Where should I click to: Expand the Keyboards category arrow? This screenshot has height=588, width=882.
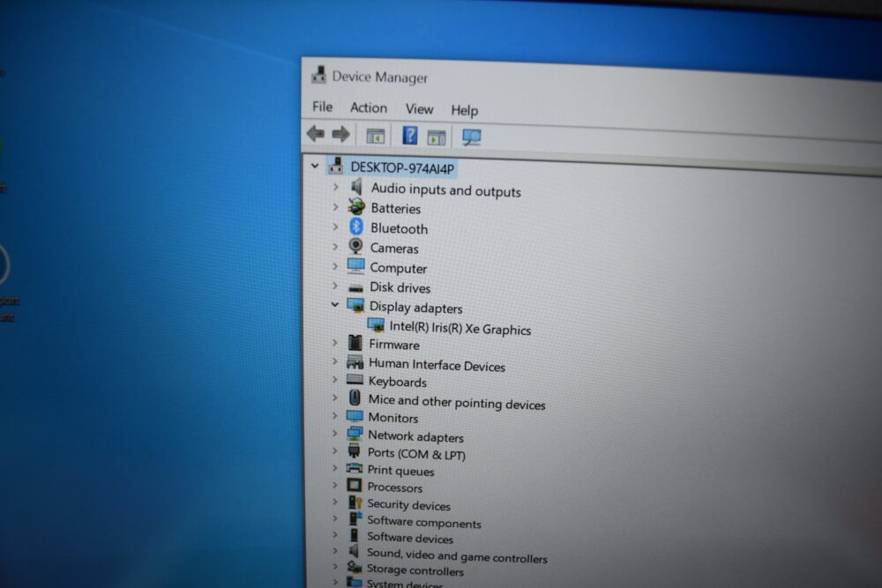tap(334, 379)
